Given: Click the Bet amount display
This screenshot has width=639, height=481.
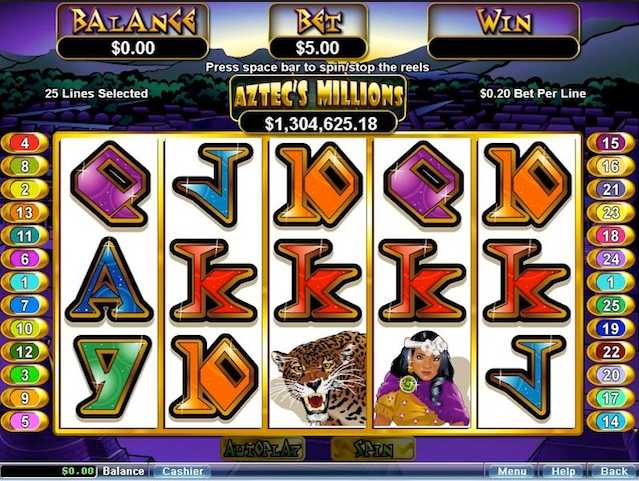Looking at the screenshot, I should pyautogui.click(x=318, y=48).
